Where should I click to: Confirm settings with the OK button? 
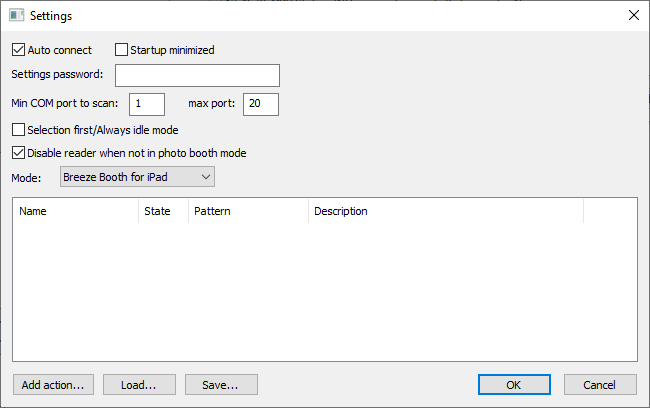tap(513, 385)
